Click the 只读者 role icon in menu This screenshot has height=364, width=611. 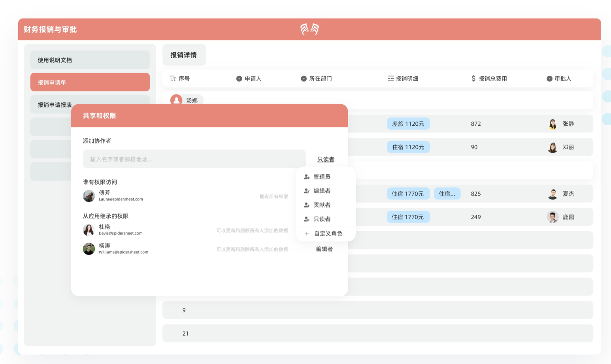click(x=306, y=219)
